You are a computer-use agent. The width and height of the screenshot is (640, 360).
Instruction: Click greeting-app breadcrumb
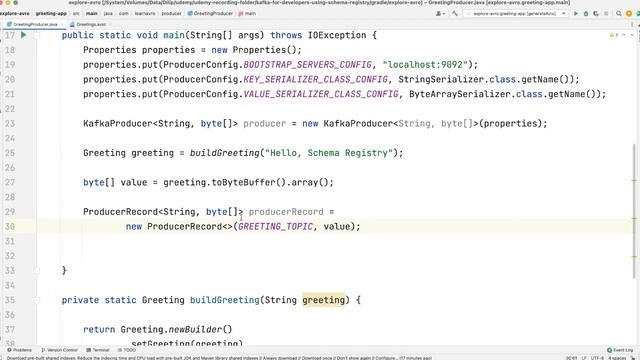tap(51, 13)
